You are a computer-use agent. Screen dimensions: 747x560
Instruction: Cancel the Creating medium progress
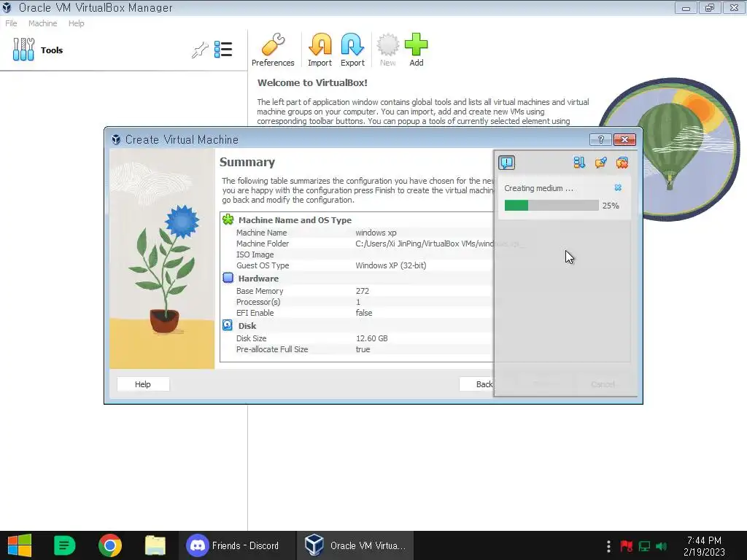tap(618, 187)
